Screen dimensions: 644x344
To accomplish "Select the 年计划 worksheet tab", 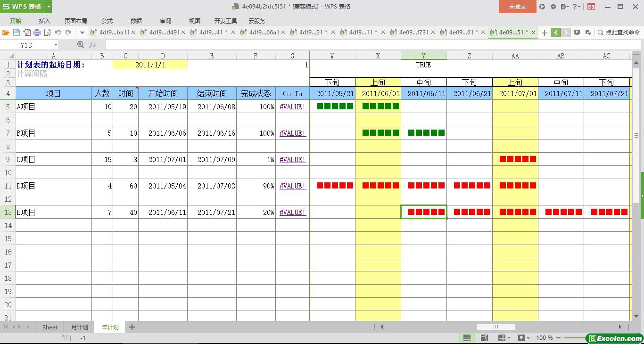I will 110,327.
